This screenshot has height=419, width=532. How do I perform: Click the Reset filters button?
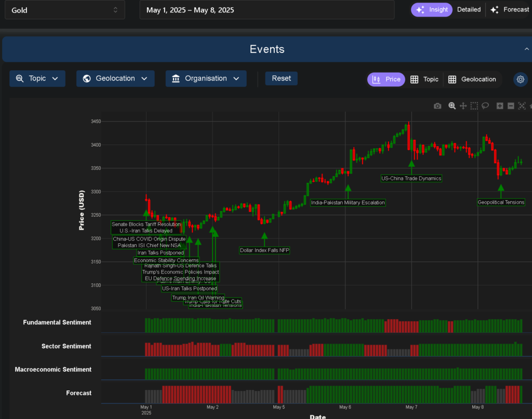(281, 78)
